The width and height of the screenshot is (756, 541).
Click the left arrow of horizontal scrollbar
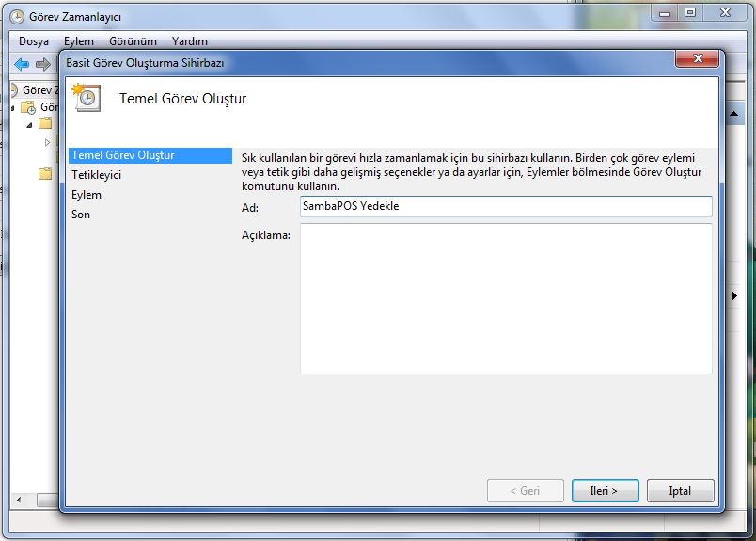(x=19, y=500)
